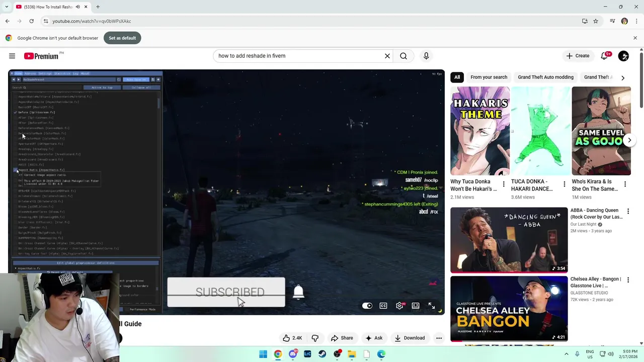The image size is (644, 362).
Task: Open Discord from the taskbar
Action: (x=293, y=354)
